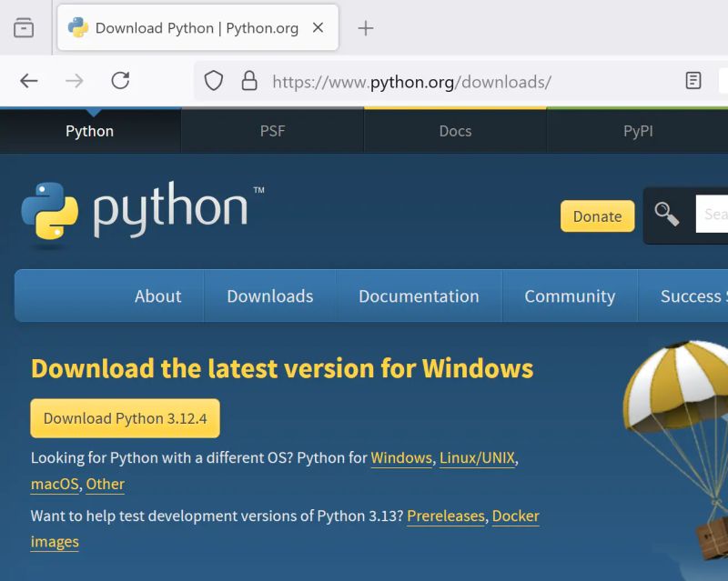
Task: Open the Docker images link
Action: pos(516,516)
